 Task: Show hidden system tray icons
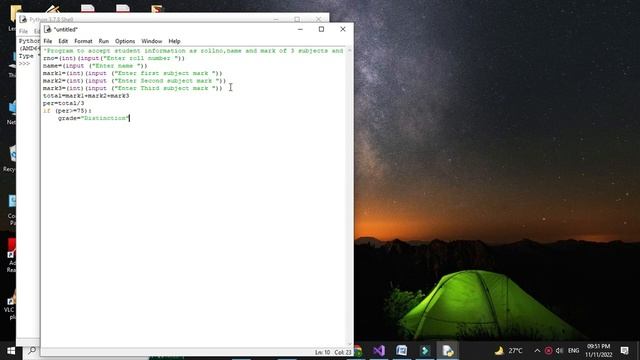[x=537, y=351]
